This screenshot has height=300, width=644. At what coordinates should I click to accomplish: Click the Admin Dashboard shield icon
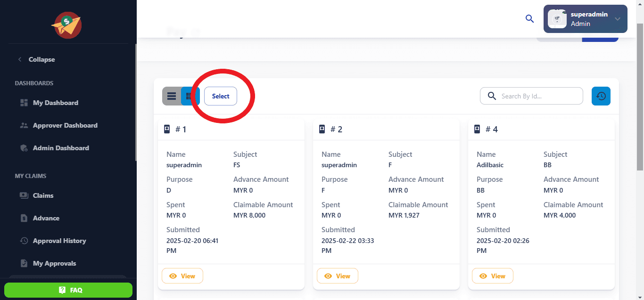coord(24,148)
